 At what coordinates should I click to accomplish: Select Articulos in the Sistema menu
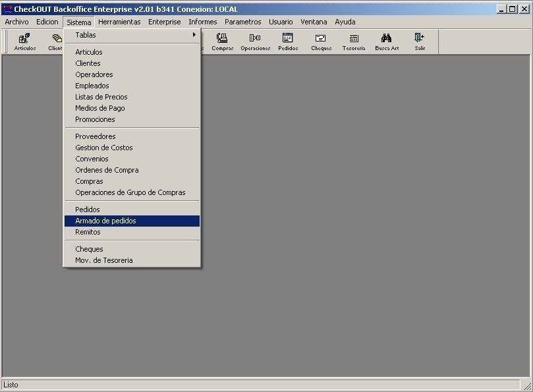tap(132, 52)
